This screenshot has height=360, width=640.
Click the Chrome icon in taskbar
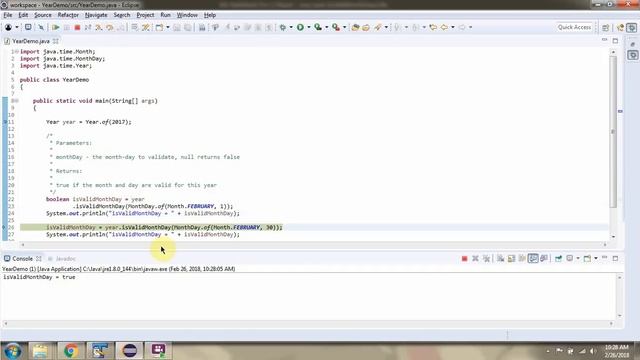[70, 350]
